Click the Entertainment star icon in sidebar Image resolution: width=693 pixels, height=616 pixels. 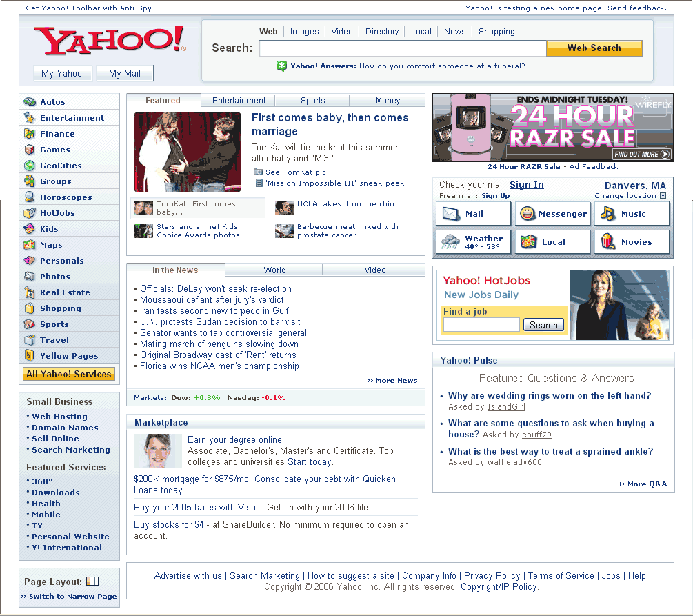pyautogui.click(x=30, y=118)
